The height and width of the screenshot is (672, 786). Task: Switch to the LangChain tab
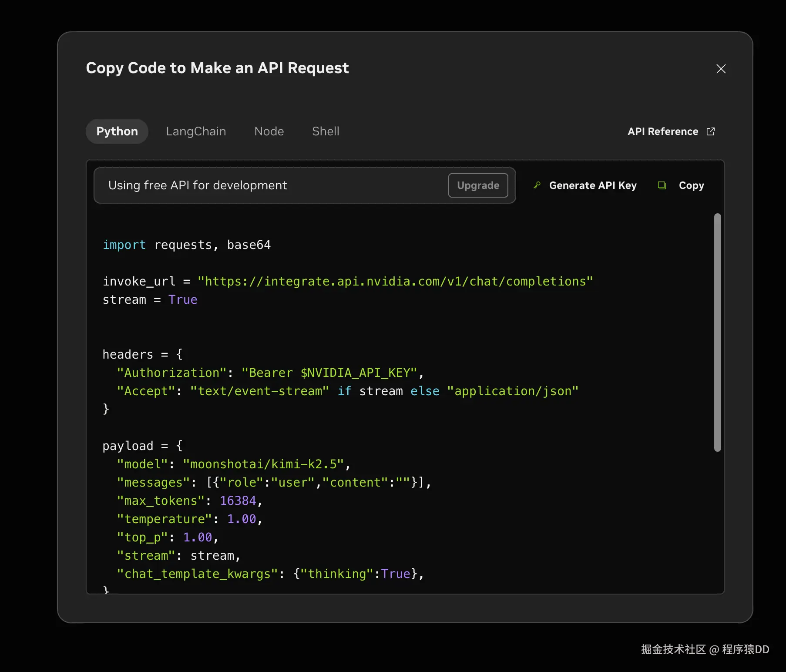coord(196,131)
